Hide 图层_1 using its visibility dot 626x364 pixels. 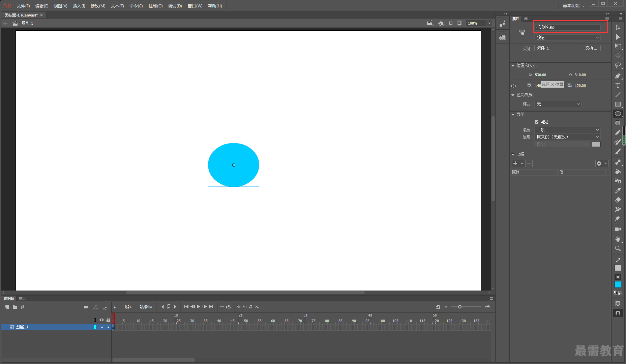(102, 327)
